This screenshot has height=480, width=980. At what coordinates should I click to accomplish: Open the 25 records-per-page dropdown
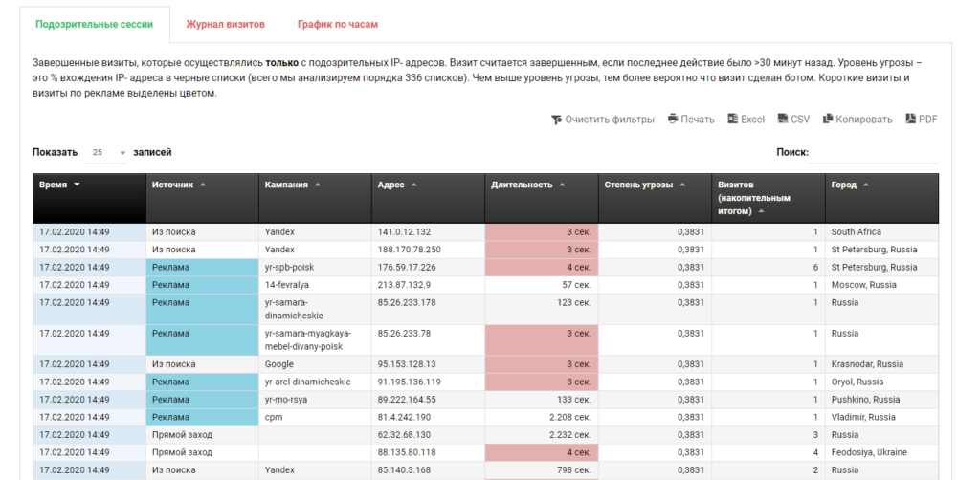(x=108, y=152)
